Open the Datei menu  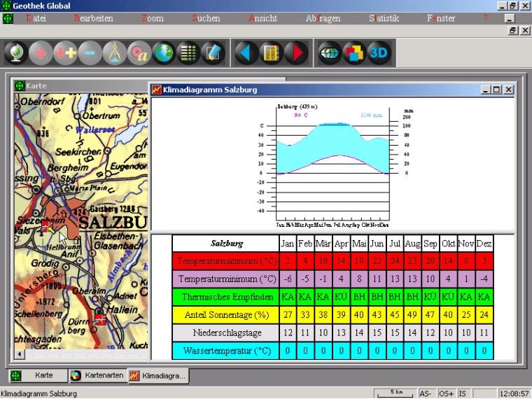click(36, 18)
